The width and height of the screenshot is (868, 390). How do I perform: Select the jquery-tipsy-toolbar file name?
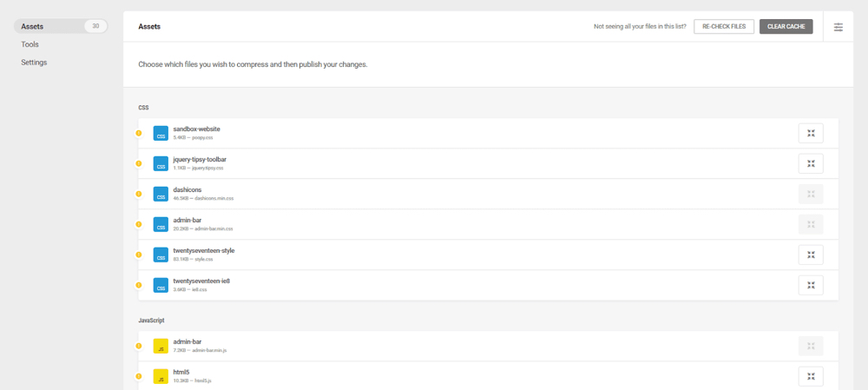(x=200, y=160)
